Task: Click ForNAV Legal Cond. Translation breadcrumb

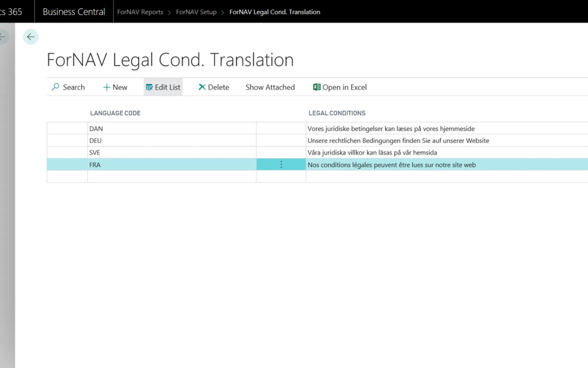Action: pos(275,12)
